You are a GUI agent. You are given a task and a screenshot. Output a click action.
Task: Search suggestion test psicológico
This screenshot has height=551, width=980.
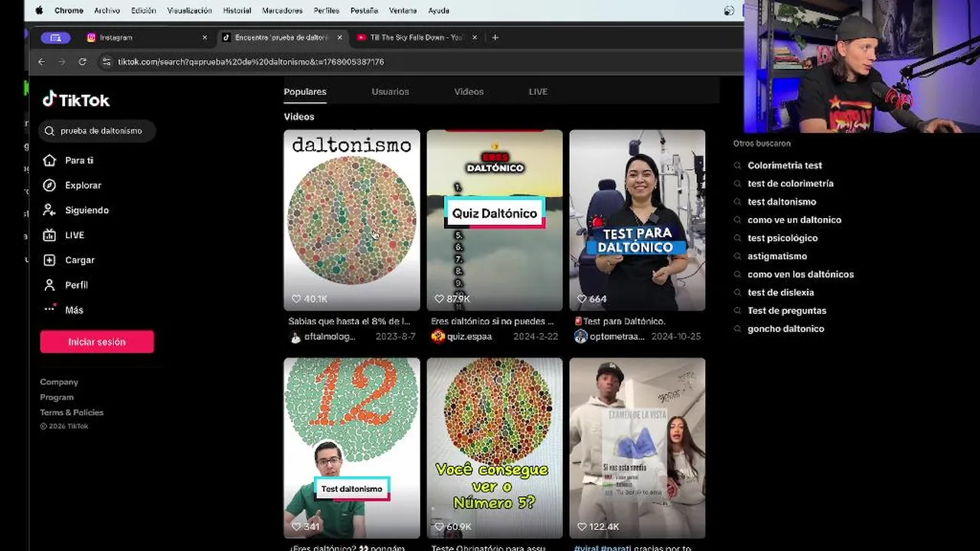click(782, 238)
